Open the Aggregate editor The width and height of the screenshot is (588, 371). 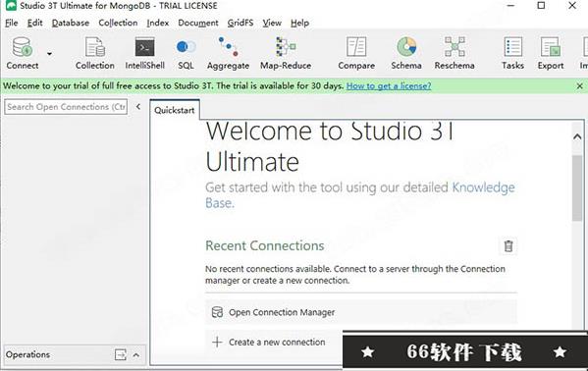(228, 53)
